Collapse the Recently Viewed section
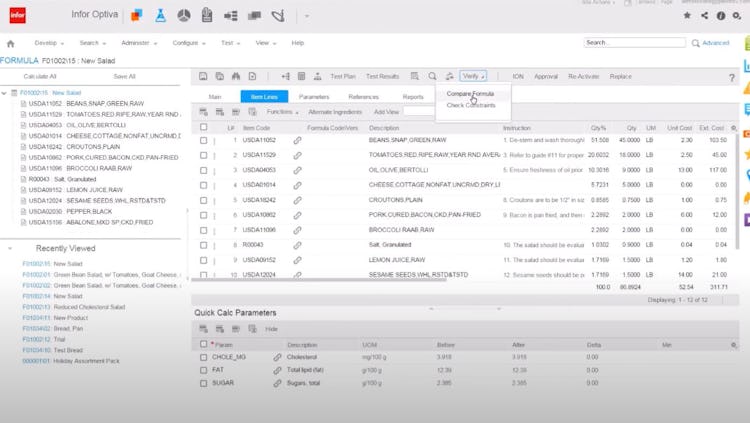Image resolution: width=750 pixels, height=423 pixels. tap(10, 248)
